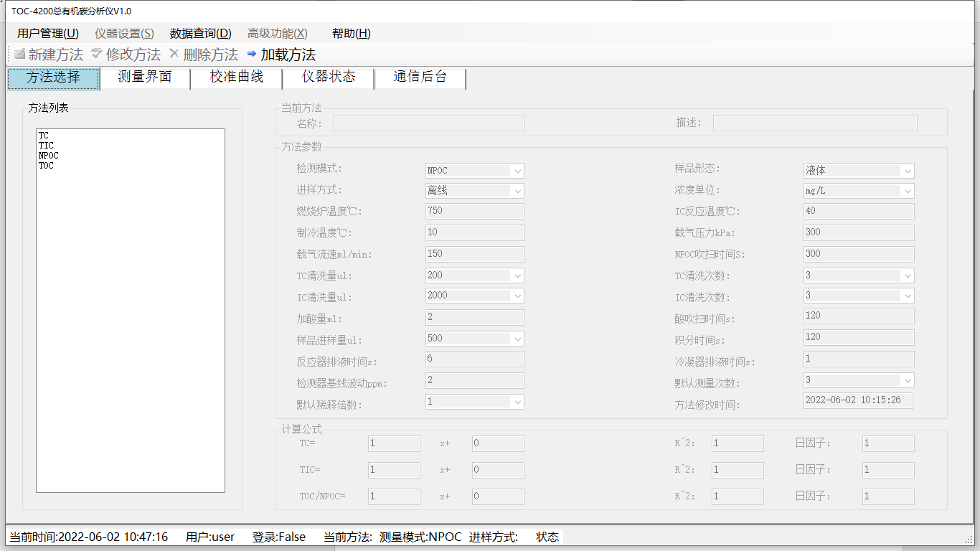
Task: Click the 积分时间s field
Action: (859, 337)
